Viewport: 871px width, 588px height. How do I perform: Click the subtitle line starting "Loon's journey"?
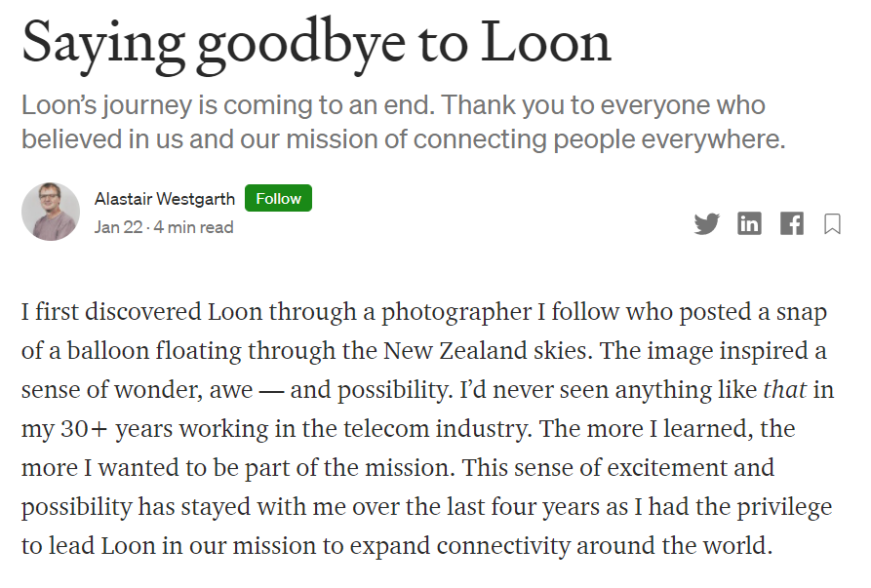pos(393,105)
